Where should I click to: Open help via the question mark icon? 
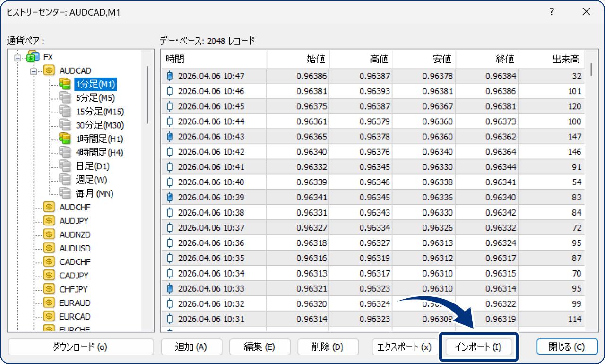[551, 12]
